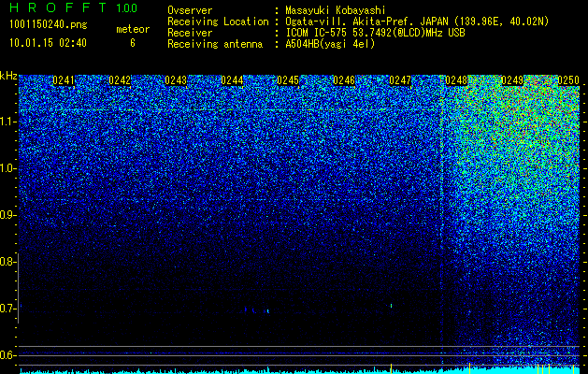Click the name Masayuki Kobayashi

tap(336, 10)
